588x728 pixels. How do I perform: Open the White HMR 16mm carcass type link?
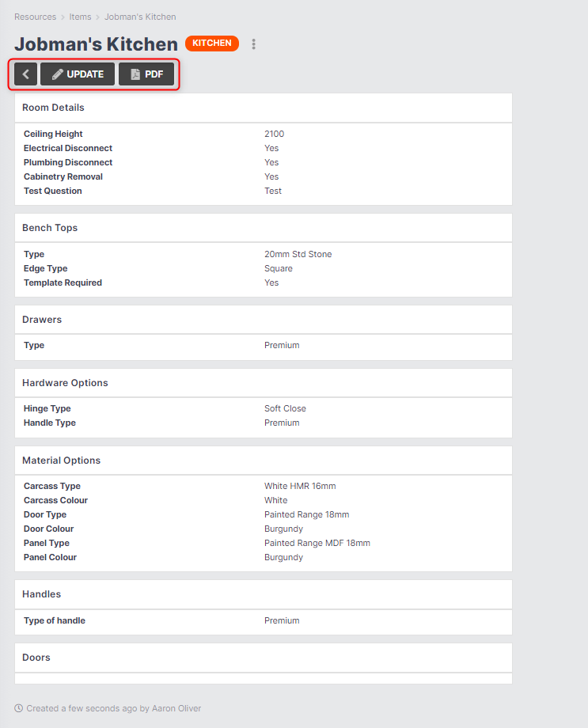click(x=300, y=485)
